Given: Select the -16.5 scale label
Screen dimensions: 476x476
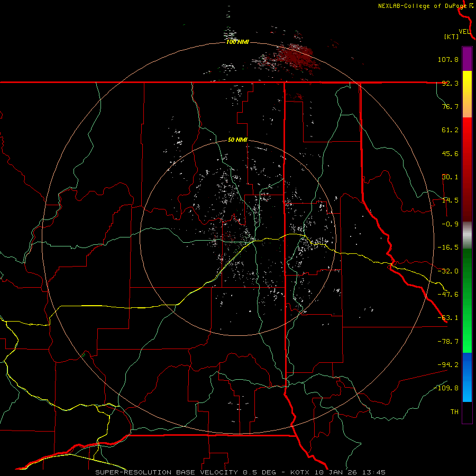Looking at the screenshot, I should click(x=448, y=248).
